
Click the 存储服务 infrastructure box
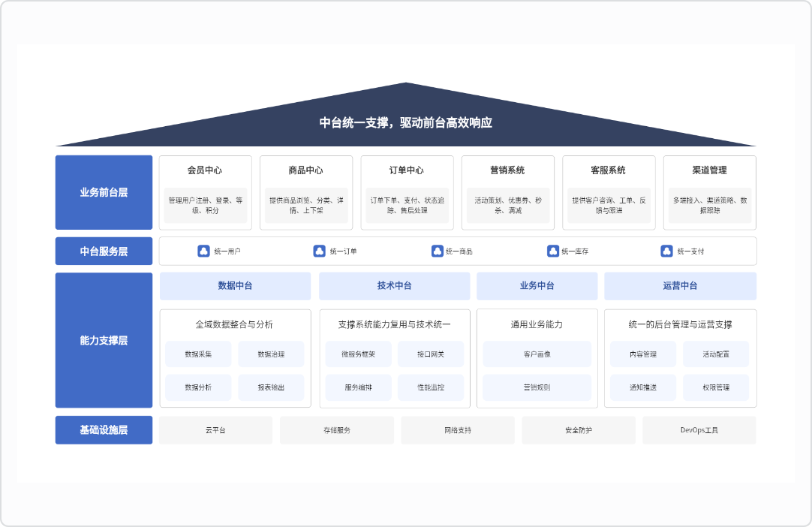tap(337, 430)
